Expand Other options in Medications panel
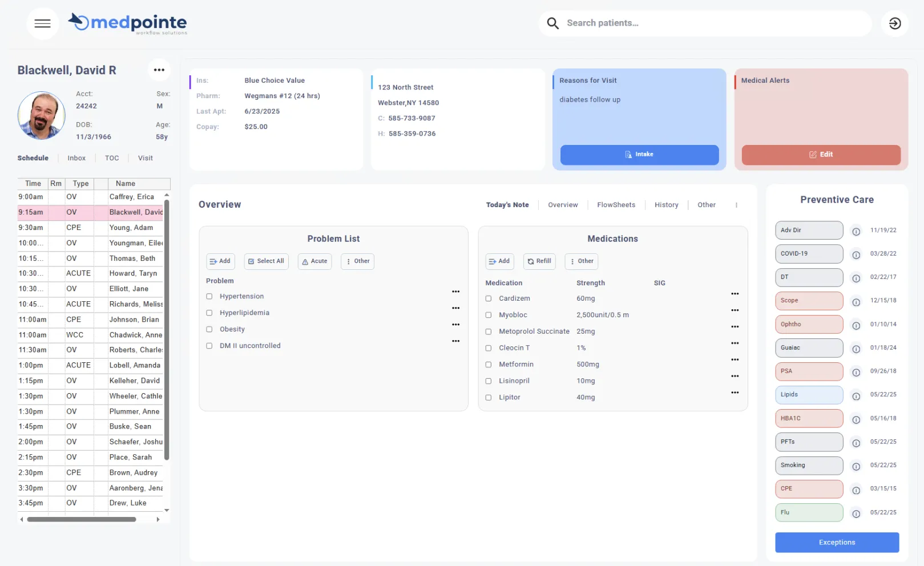 tap(581, 261)
